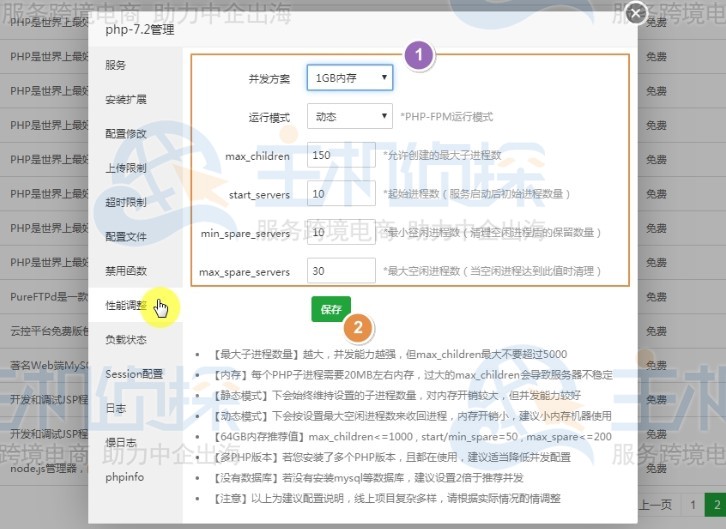Image resolution: width=726 pixels, height=529 pixels.
Task: Switch to 安装扩展 section
Action: [126, 99]
